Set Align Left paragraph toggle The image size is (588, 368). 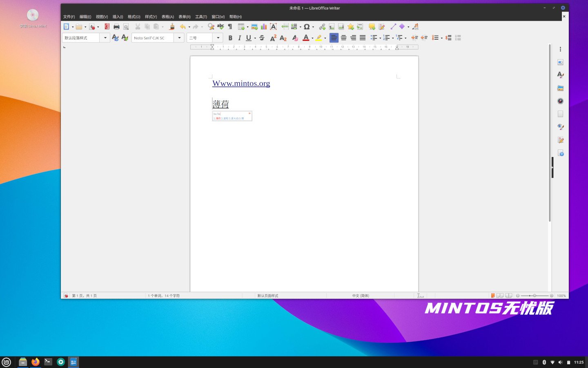point(334,38)
